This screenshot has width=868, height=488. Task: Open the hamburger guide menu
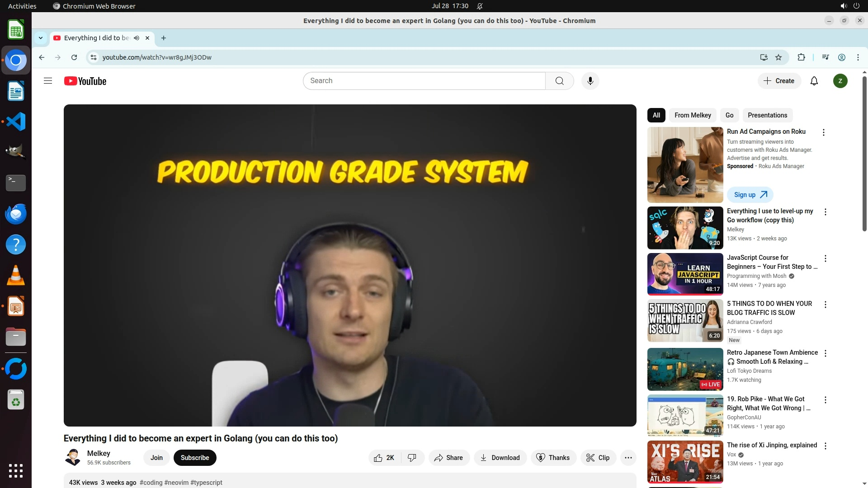tap(48, 81)
